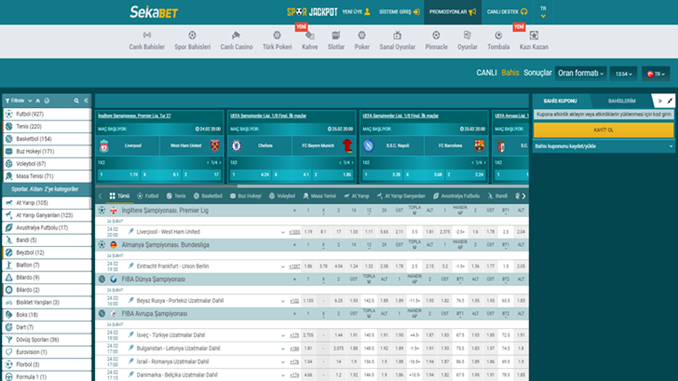Click the yellow KAYIT OL button
The height and width of the screenshot is (381, 678).
[603, 130]
